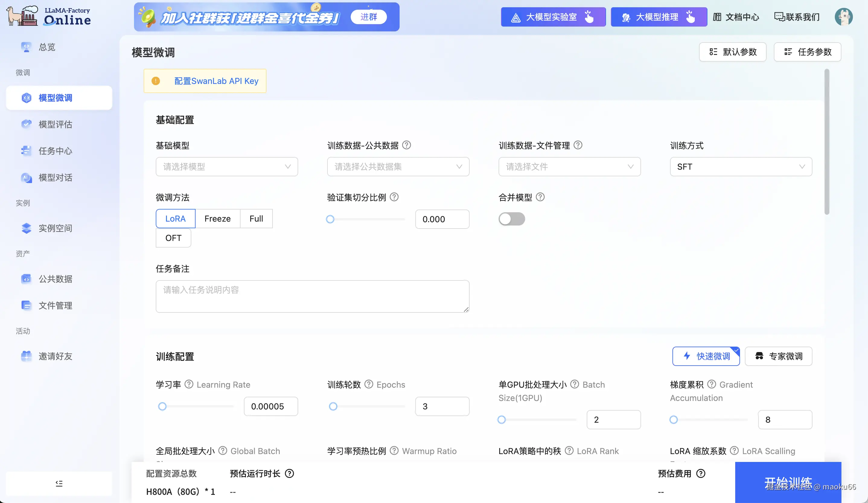
Task: Open 文档中心 from the top bar
Action: pyautogui.click(x=736, y=17)
